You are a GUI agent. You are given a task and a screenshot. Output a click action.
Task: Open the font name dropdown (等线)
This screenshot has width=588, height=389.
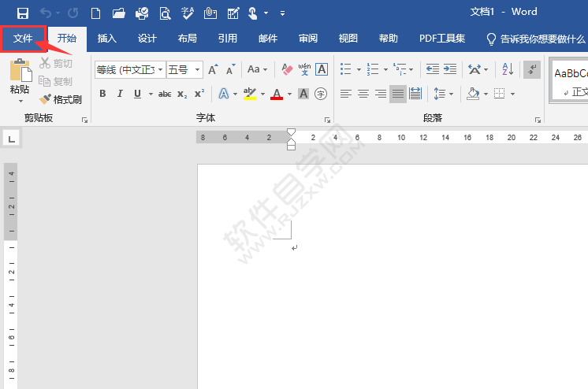(x=161, y=70)
